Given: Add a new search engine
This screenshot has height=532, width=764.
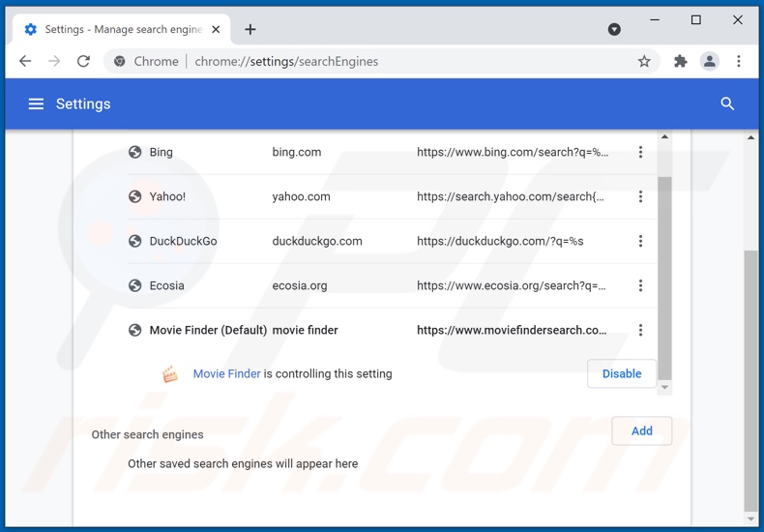Looking at the screenshot, I should [x=642, y=430].
